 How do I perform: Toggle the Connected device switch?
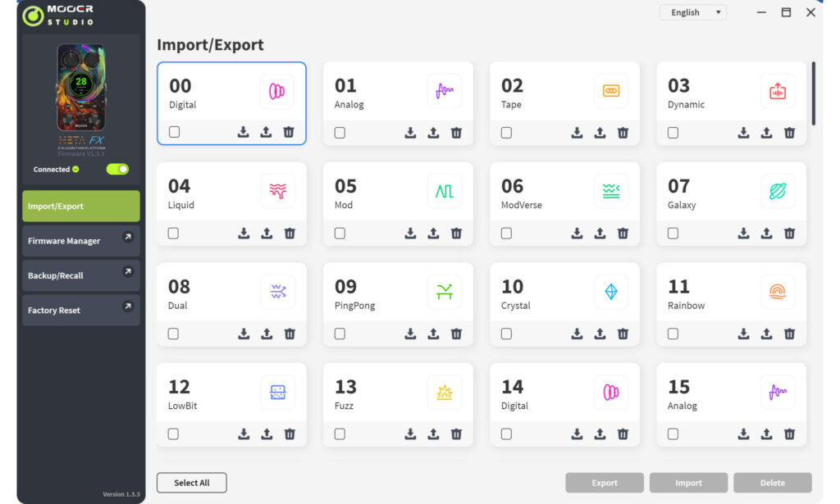coord(117,169)
